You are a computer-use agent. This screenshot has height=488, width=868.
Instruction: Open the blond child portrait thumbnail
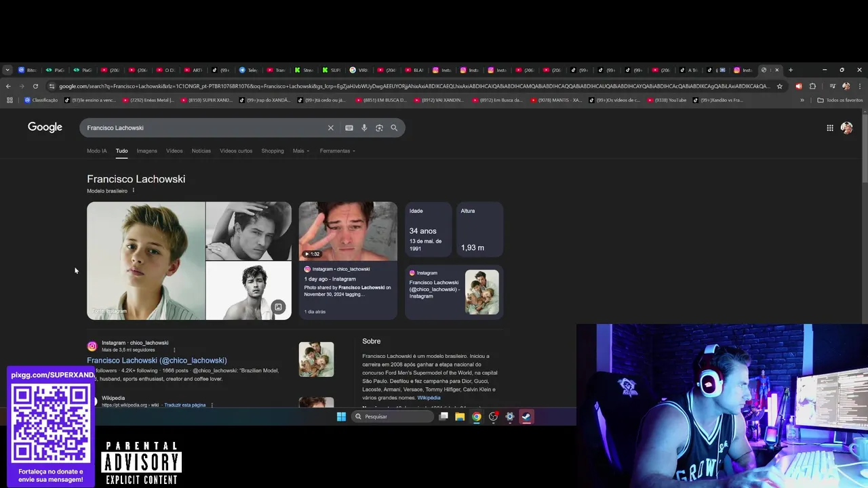[x=146, y=261]
